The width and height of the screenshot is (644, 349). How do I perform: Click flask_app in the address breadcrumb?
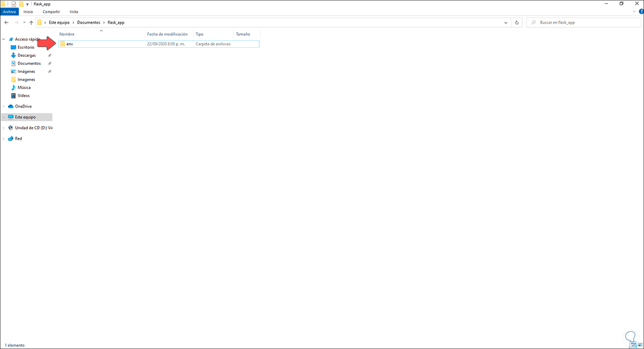116,23
